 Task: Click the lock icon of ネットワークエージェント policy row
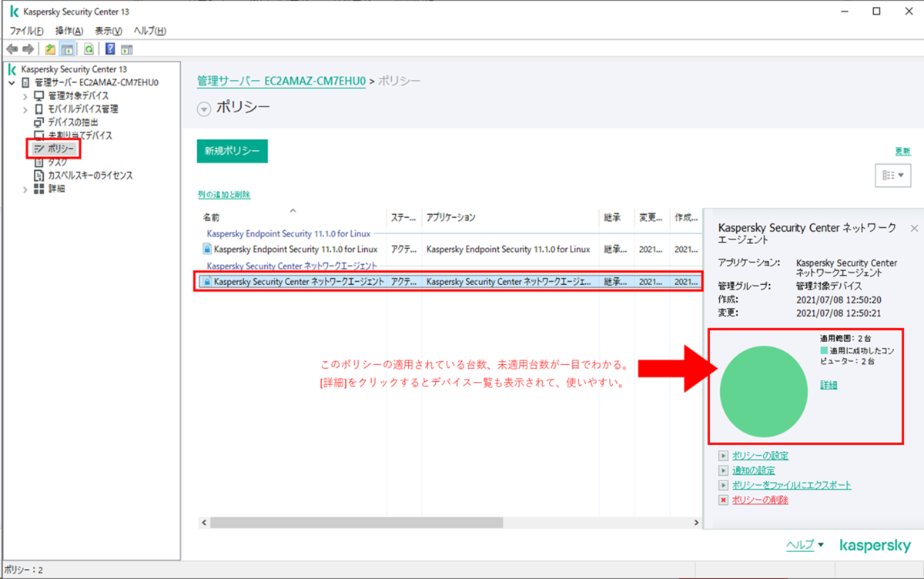pyautogui.click(x=207, y=282)
